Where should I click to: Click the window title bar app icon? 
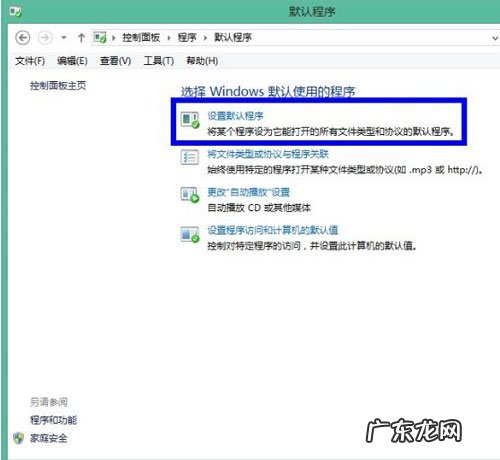[x=15, y=12]
